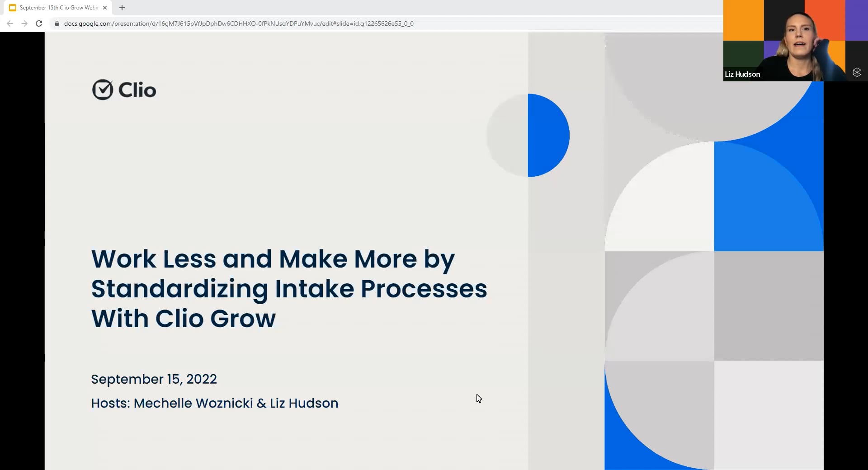Click the blue half-circle graphic on the slide
868x470 pixels.
point(547,136)
